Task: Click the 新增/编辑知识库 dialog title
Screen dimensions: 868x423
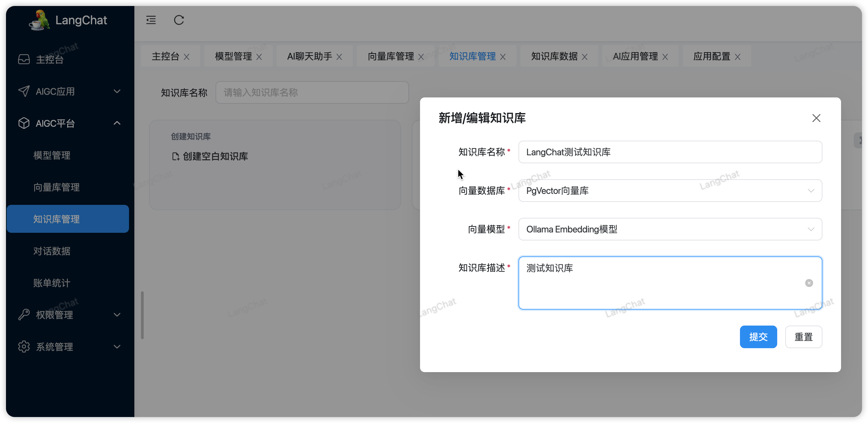Action: click(482, 118)
